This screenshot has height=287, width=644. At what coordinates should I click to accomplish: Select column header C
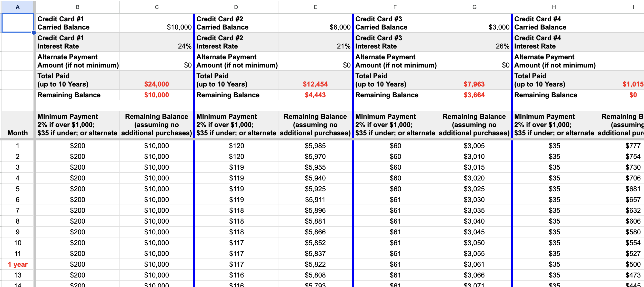(x=157, y=7)
